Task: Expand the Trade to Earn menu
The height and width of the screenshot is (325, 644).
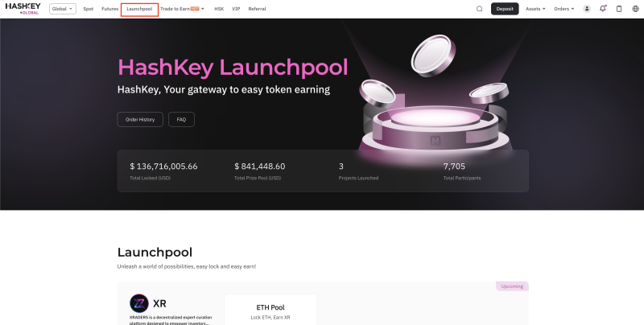Action: click(183, 9)
